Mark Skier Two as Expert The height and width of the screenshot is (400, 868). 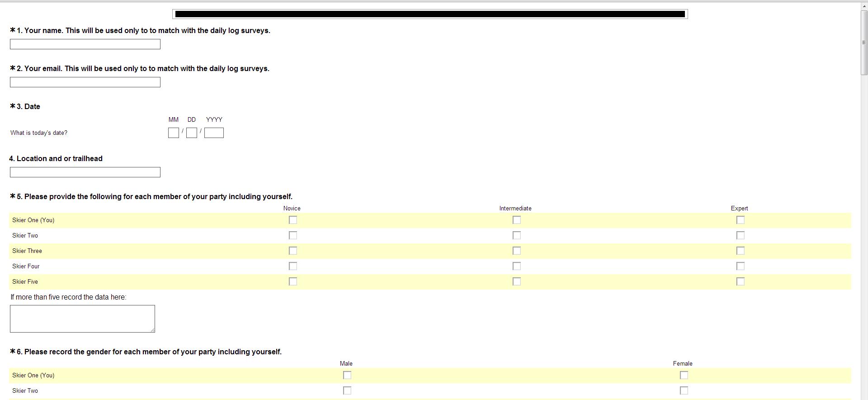(x=741, y=235)
